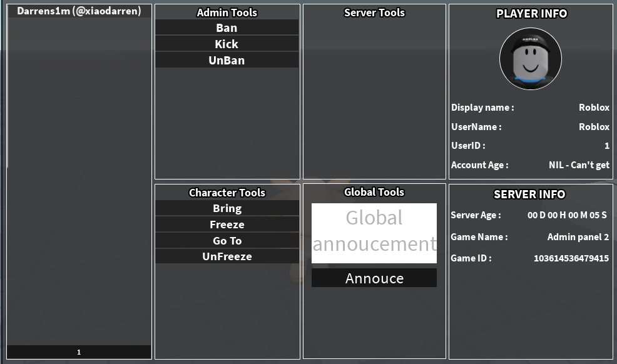This screenshot has height=364, width=617.
Task: Click the Server Tools panel header
Action: click(x=374, y=12)
